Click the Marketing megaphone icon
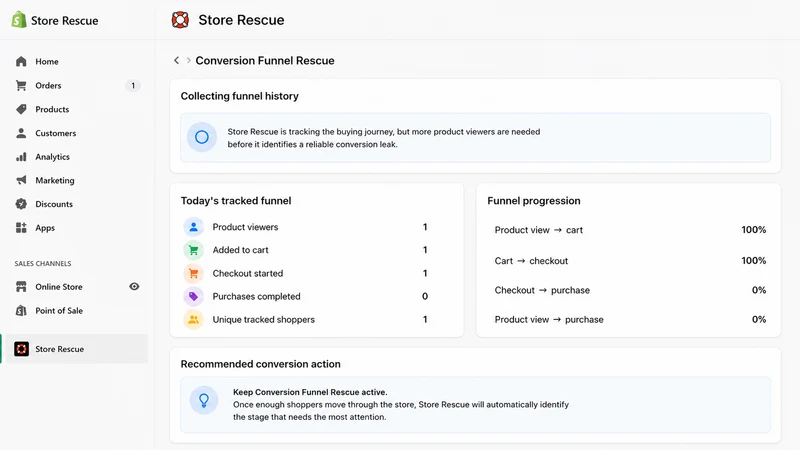This screenshot has width=800, height=450. click(x=21, y=180)
